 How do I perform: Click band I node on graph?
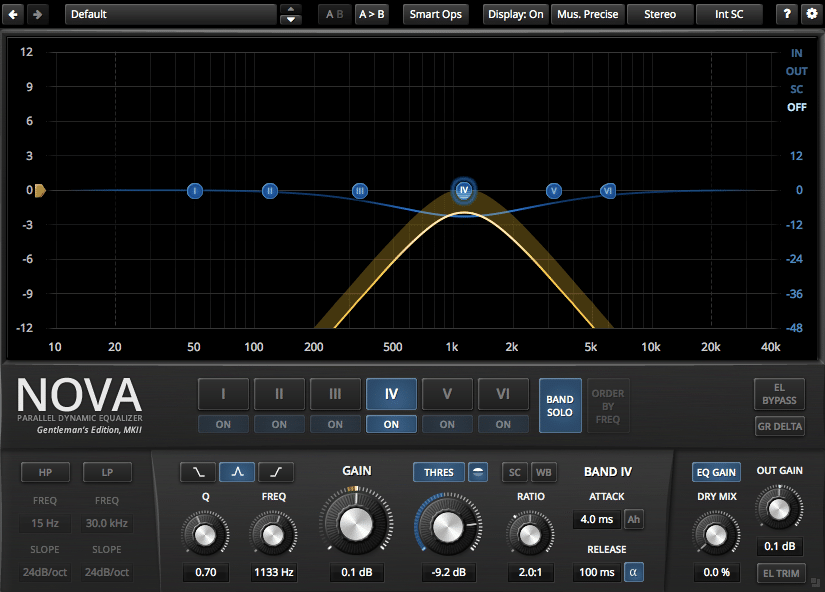[x=195, y=190]
